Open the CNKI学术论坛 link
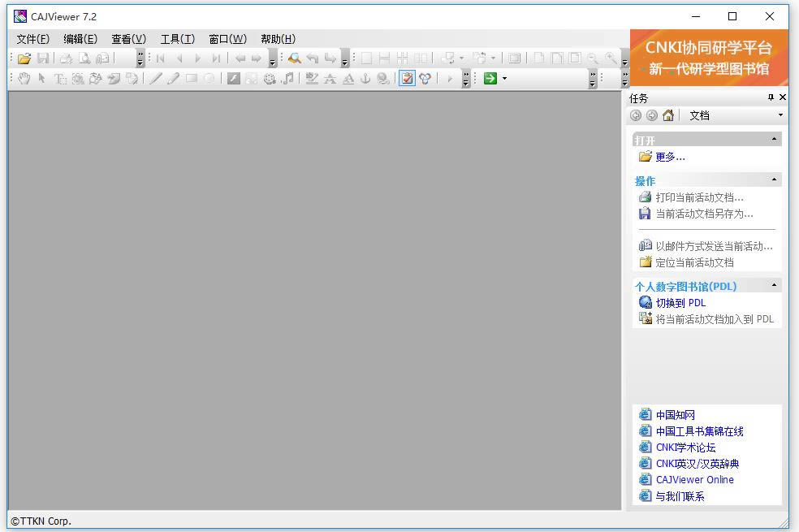799x532 pixels. [x=685, y=448]
